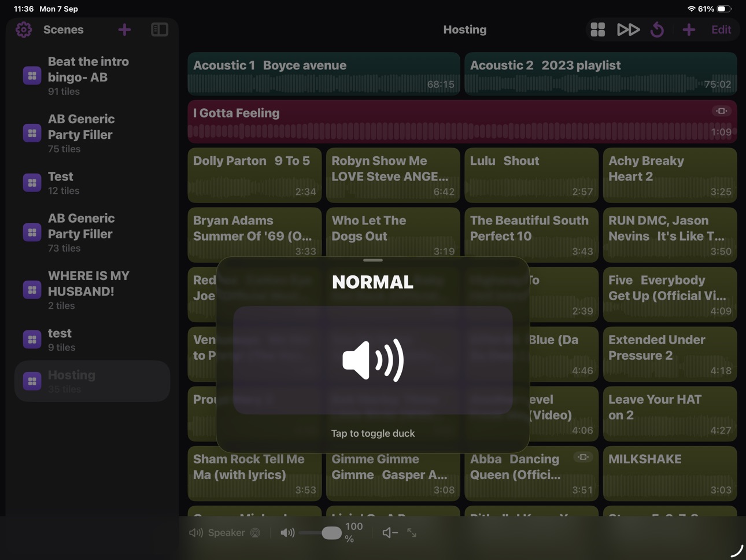Open the Test scene with 12 tiles
Image resolution: width=746 pixels, height=560 pixels.
(93, 183)
